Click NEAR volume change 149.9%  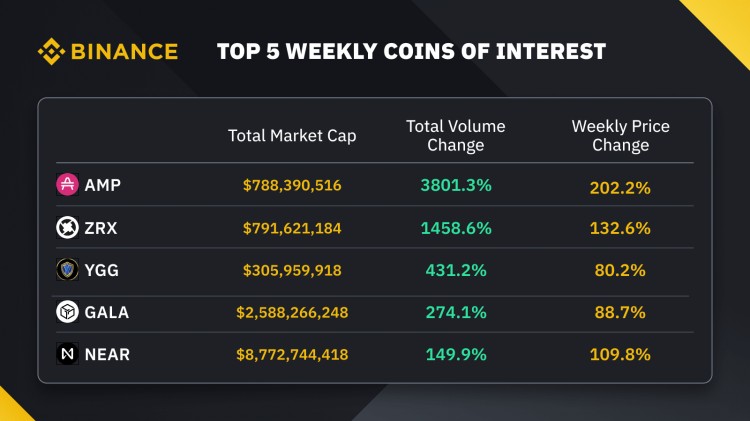455,354
